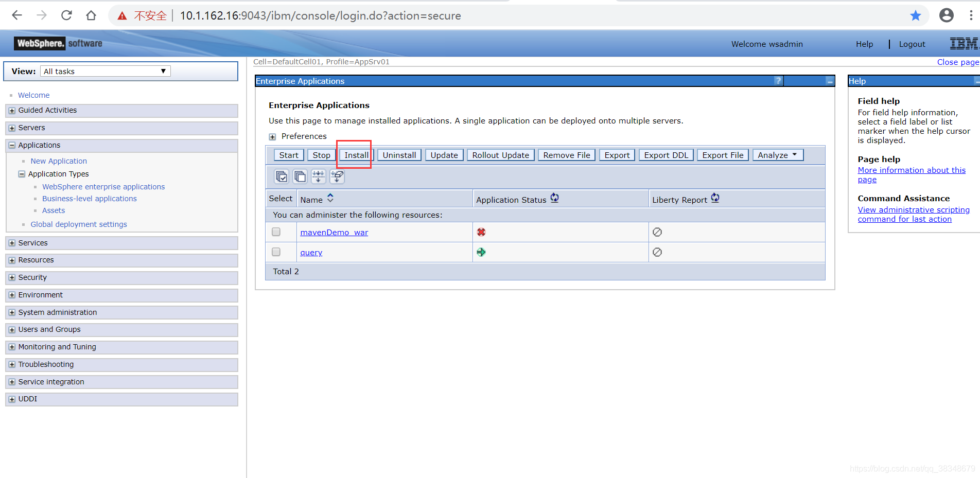
Task: Click the Start button
Action: tap(289, 155)
